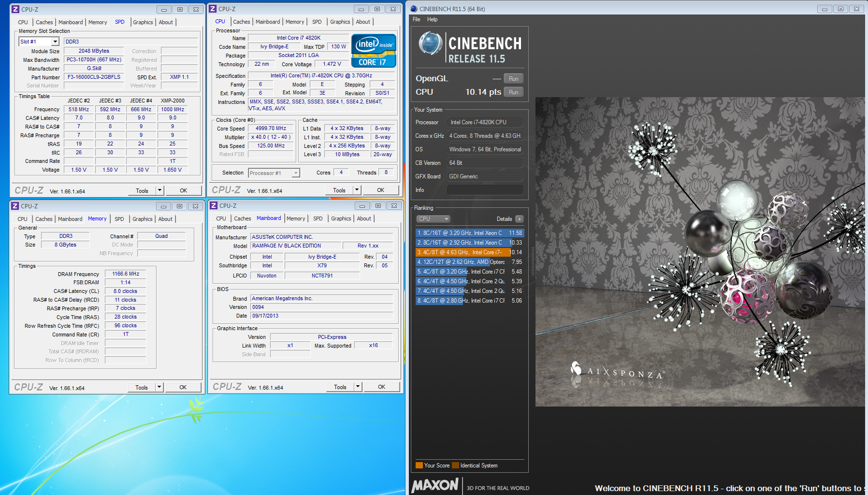Select CPU tab in Memory window
Viewport: 868px width, 495px height.
[x=22, y=219]
